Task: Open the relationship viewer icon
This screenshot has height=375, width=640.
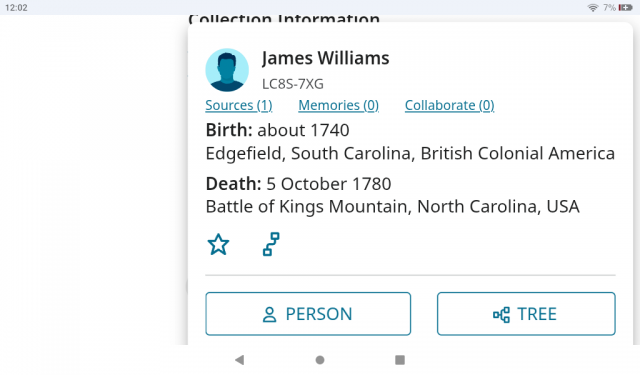Action: coord(271,244)
